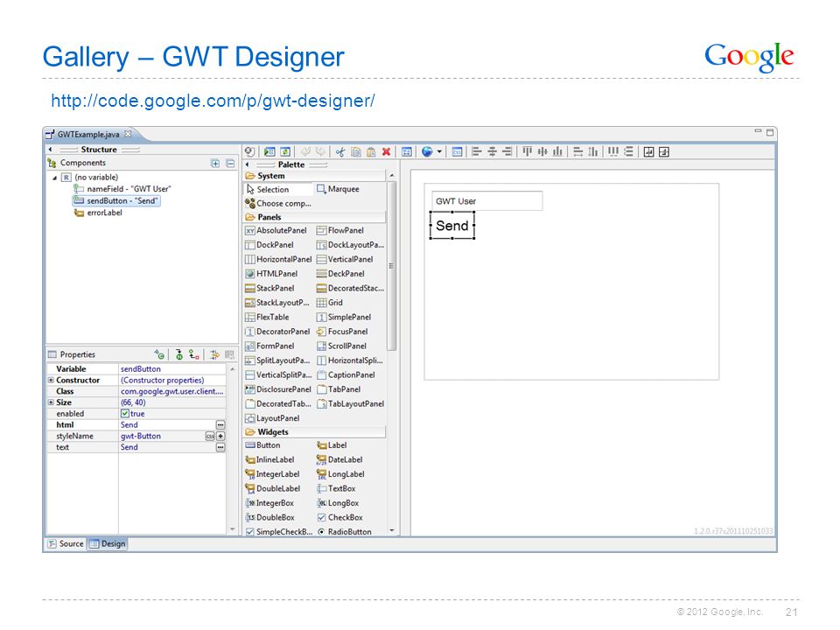Click the palette scrollbar up arrow
Viewport: 840px width, 630px height.
pyautogui.click(x=392, y=176)
